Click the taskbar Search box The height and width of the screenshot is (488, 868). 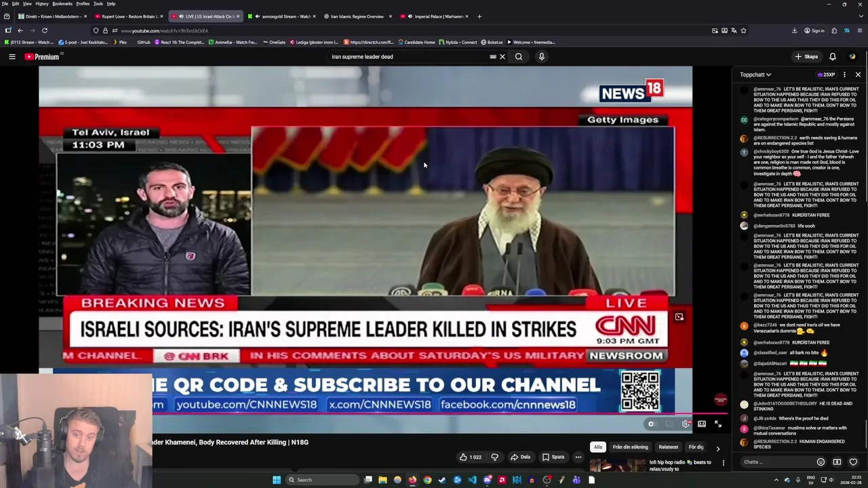tap(321, 480)
